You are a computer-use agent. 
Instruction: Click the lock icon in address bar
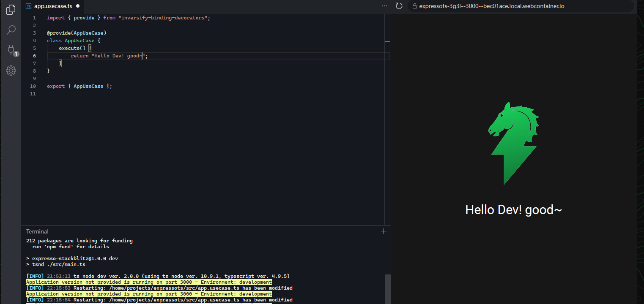pyautogui.click(x=415, y=6)
